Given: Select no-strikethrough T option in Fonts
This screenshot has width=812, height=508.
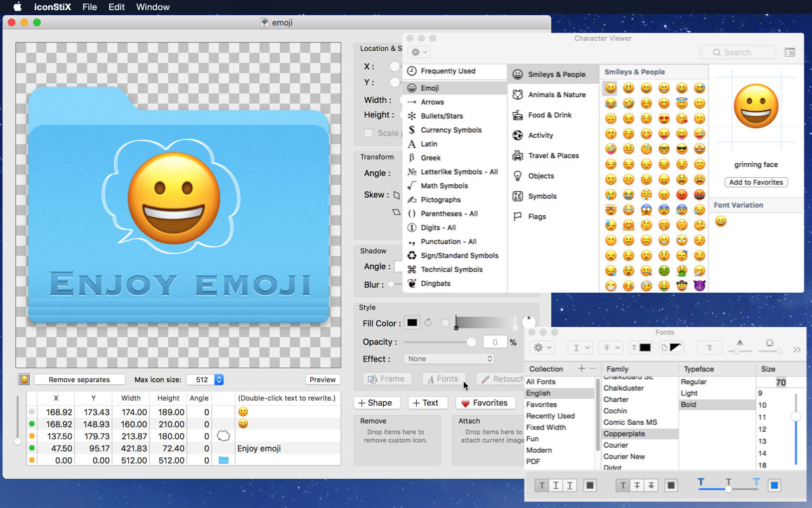Looking at the screenshot, I should [x=623, y=485].
